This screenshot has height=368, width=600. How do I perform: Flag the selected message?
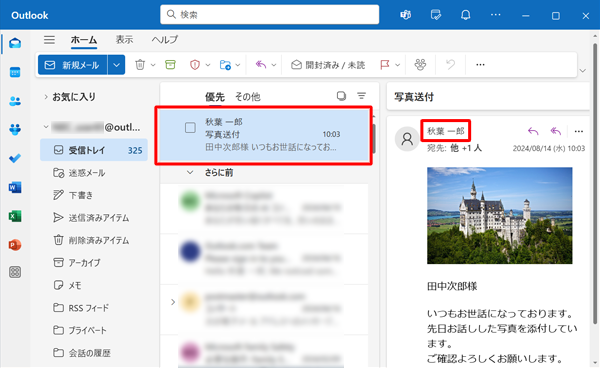point(385,65)
